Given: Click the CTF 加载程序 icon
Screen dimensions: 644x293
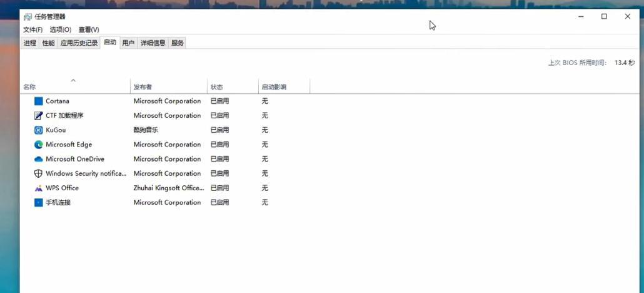Looking at the screenshot, I should [x=39, y=116].
